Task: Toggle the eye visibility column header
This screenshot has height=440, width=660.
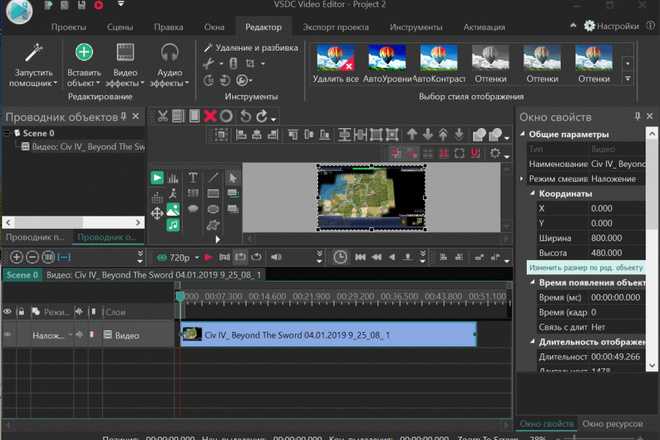Action: tap(7, 312)
